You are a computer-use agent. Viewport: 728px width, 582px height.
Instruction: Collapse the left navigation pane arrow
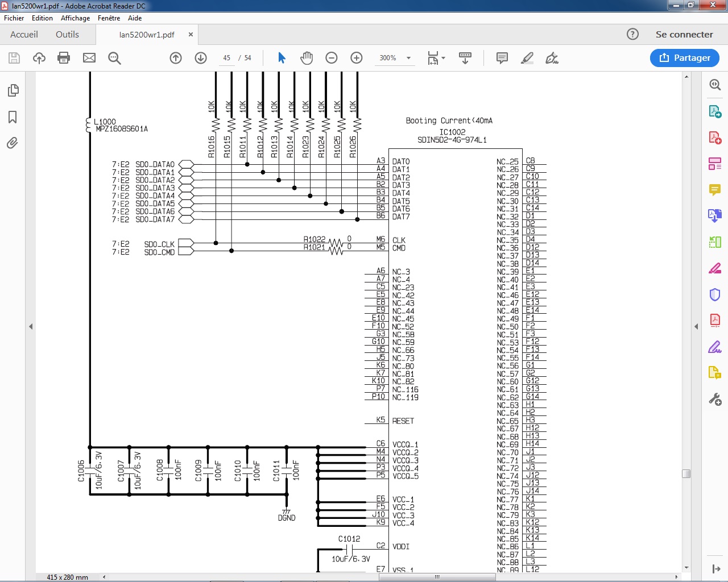click(x=31, y=327)
